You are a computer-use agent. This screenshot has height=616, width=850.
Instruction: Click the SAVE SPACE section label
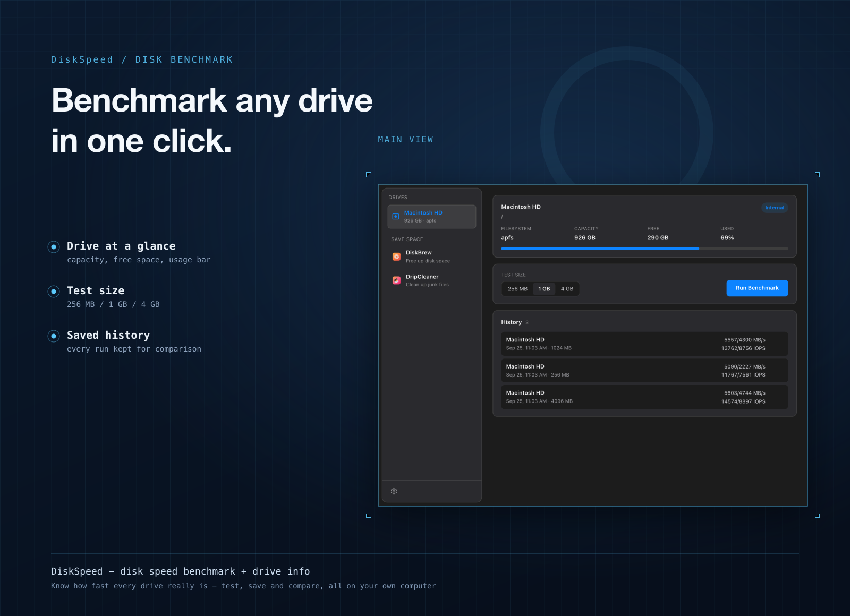tap(407, 239)
